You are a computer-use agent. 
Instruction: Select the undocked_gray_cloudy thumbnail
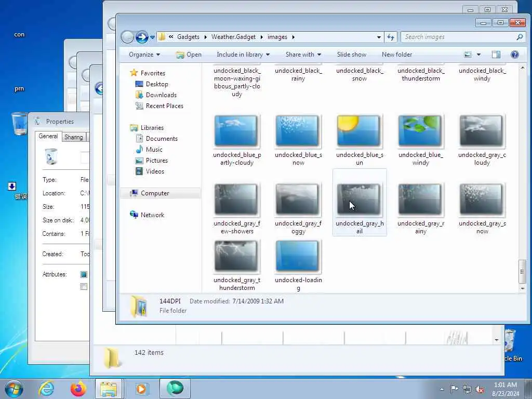(482, 131)
